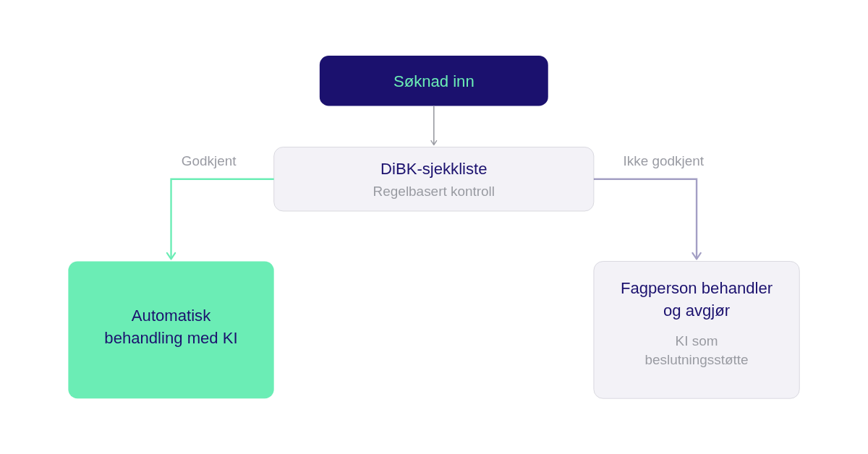
Task: Click the green connector's corner bend
Action: coord(171,179)
